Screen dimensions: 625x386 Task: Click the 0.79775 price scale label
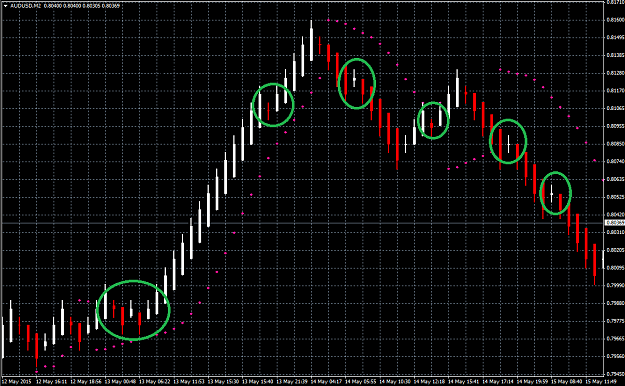[615, 321]
